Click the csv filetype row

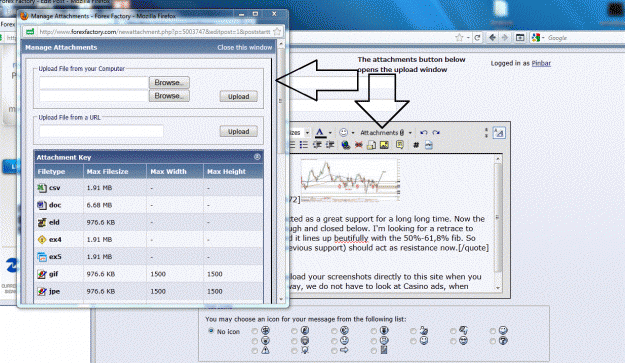[149, 188]
